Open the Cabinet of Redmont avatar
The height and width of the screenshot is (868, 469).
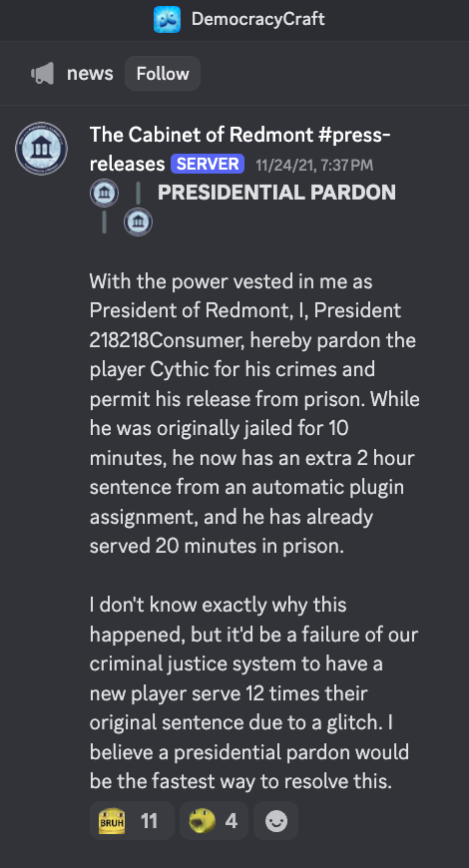[42, 149]
